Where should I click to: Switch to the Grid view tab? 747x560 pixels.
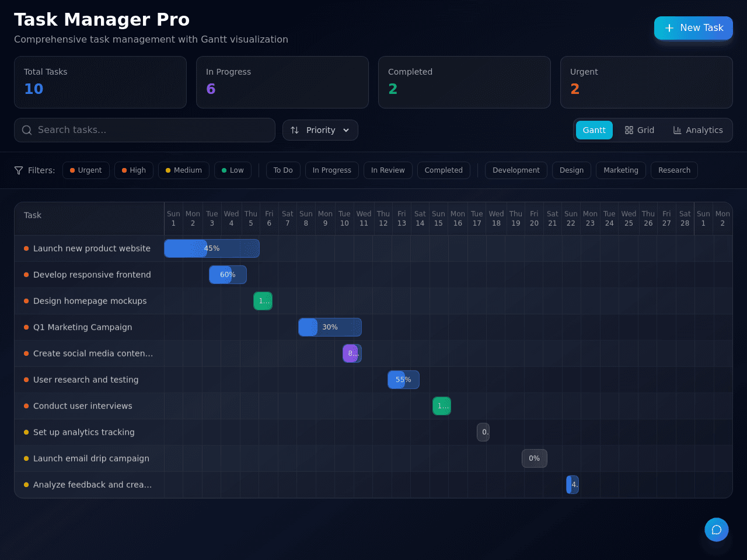(x=640, y=130)
